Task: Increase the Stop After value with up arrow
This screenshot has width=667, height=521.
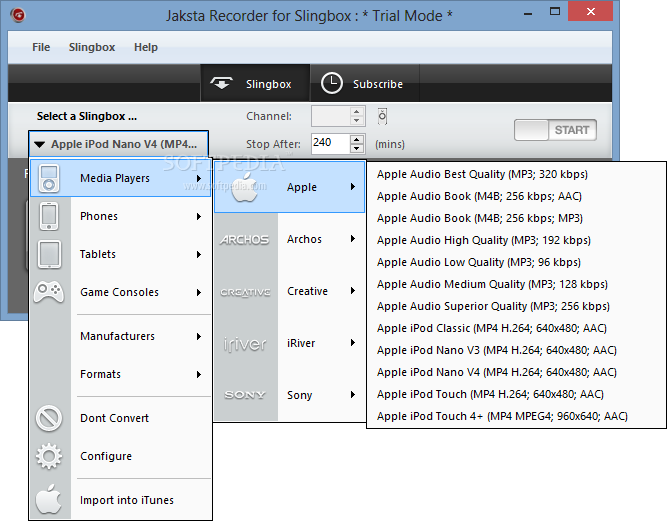Action: click(x=357, y=139)
